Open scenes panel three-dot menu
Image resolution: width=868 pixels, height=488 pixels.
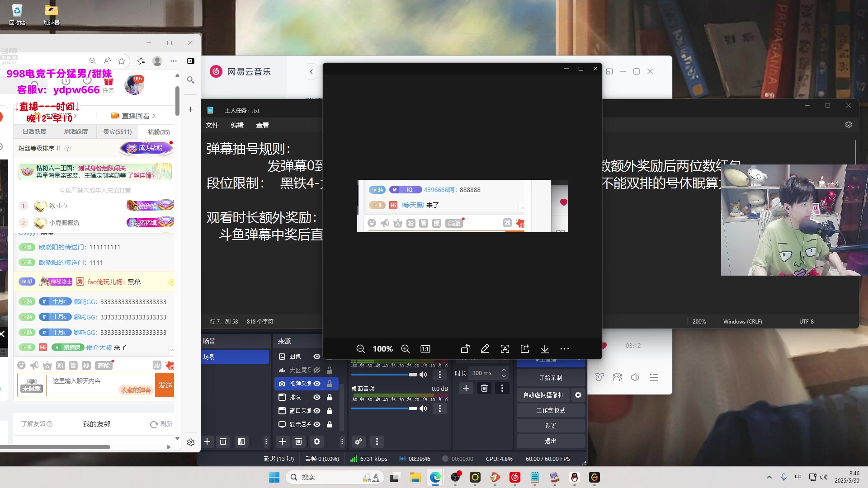pos(266,441)
